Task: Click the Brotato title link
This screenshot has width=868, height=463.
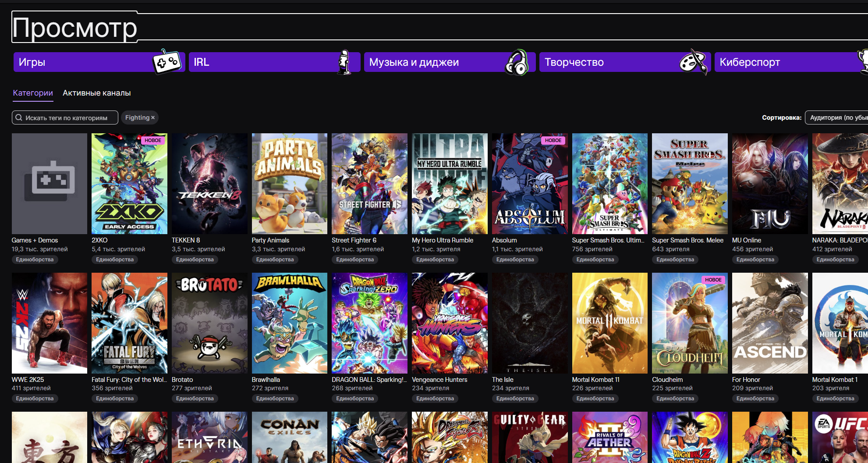Action: coord(182,380)
